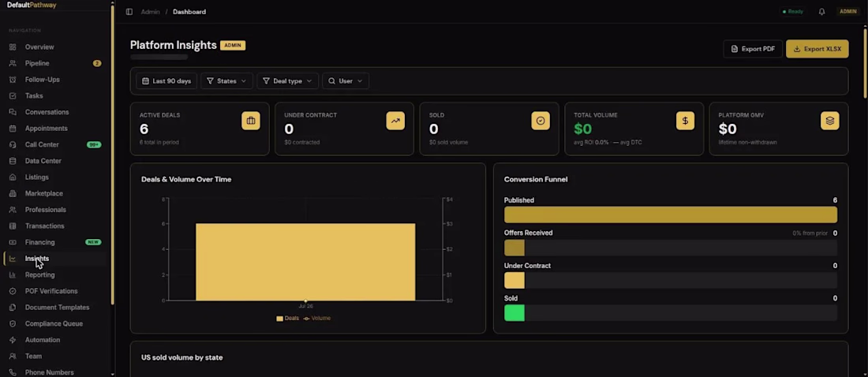Click the layers icon on Platform GMV

tap(830, 121)
